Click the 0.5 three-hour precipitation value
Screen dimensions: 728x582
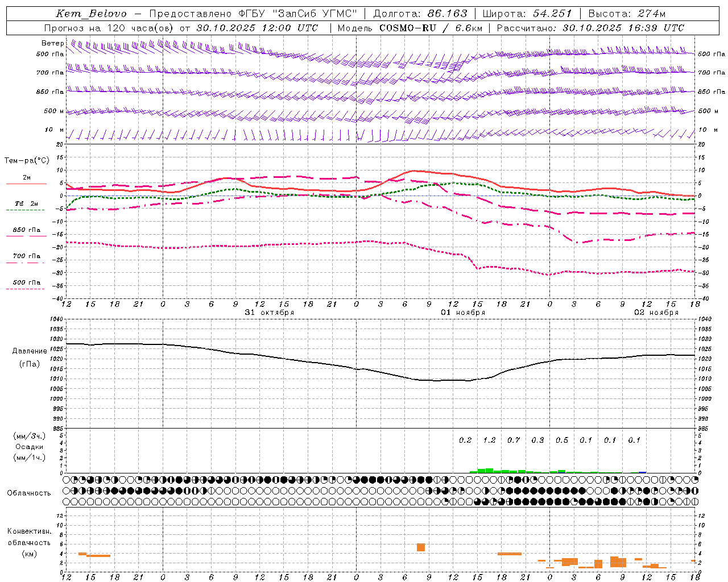[562, 440]
